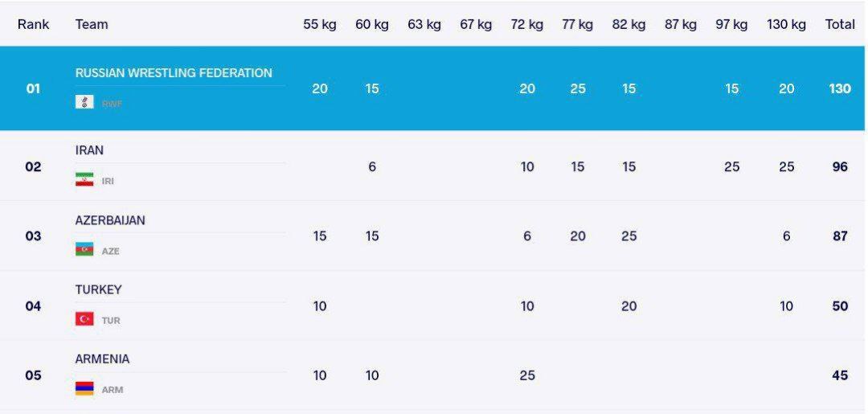Select the 55 kg column header
868x414 pixels.
coord(319,24)
